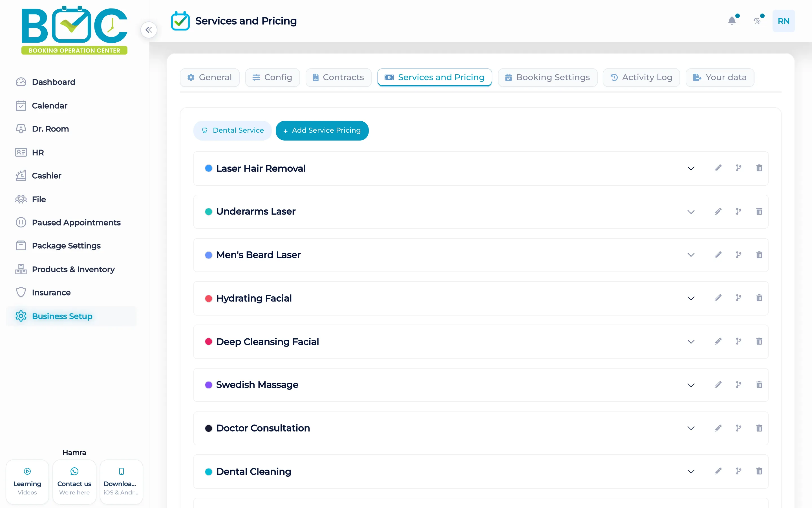Click the percent offers icon
Viewport: 812px width, 508px height.
pyautogui.click(x=757, y=21)
